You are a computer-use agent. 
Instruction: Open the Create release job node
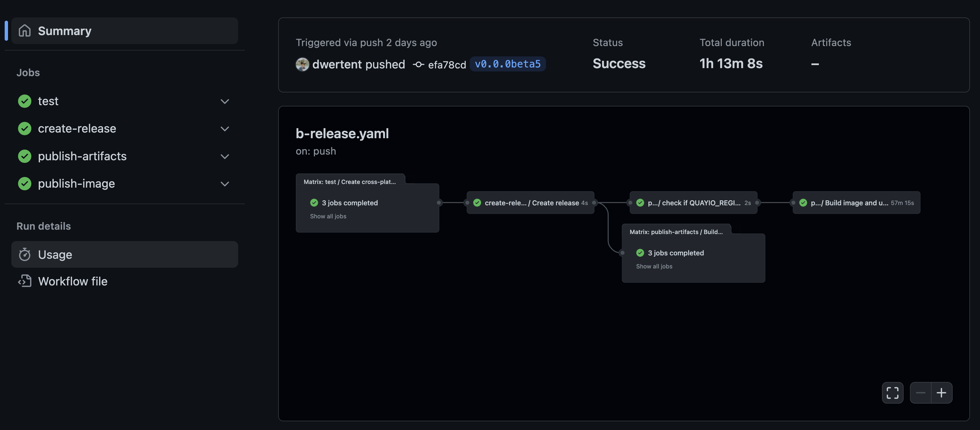pos(531,203)
